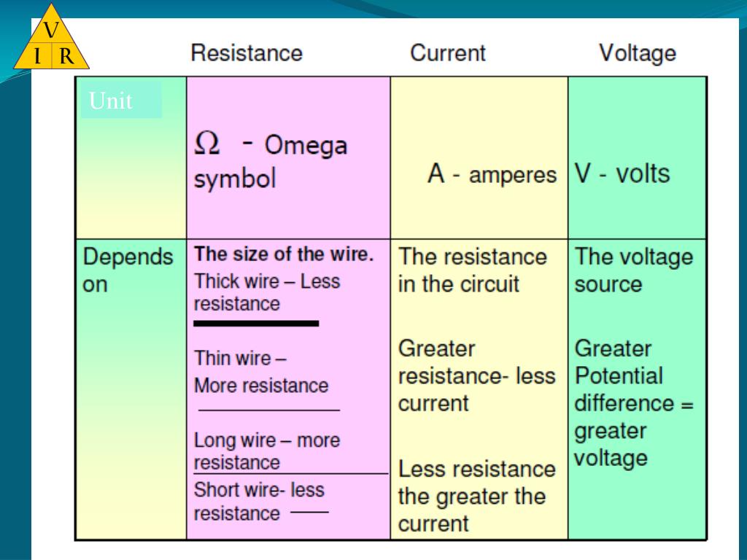
Task: Click the Omega symbol
Action: (208, 143)
